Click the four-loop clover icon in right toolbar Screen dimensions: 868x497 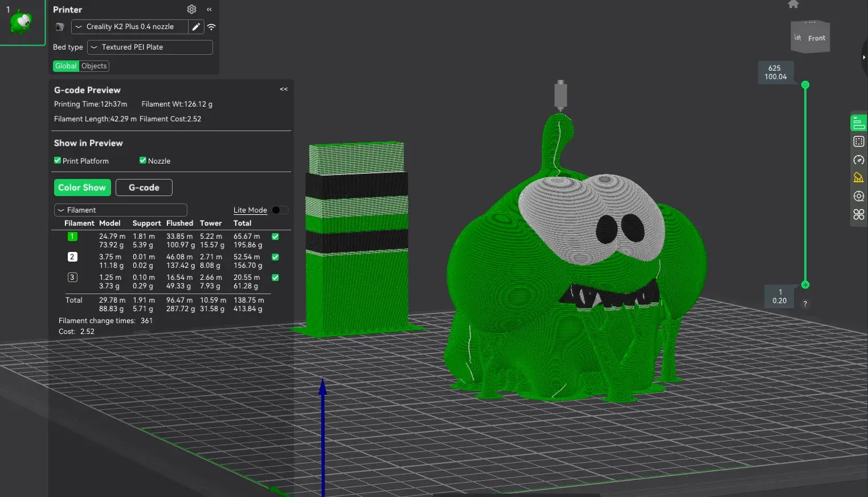pyautogui.click(x=859, y=214)
